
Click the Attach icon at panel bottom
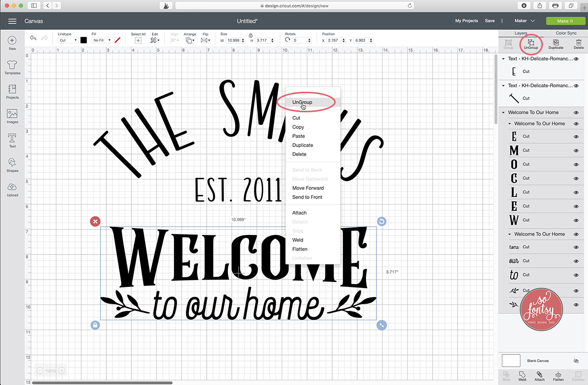point(539,376)
